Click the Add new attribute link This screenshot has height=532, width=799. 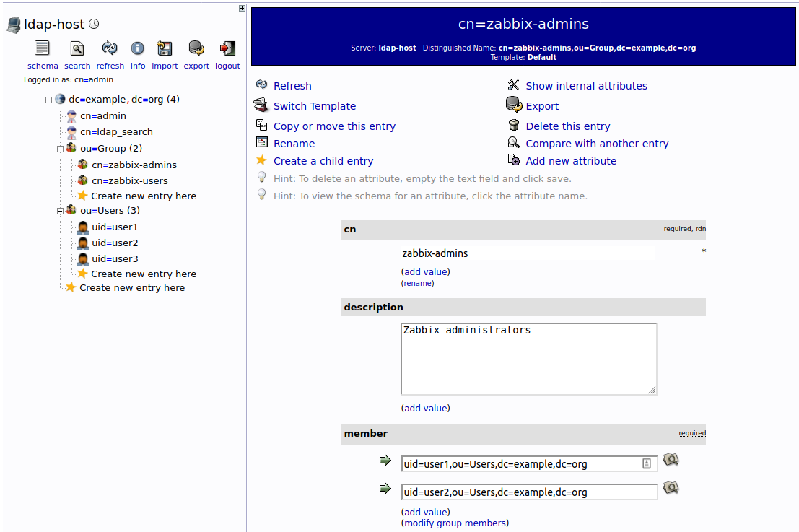tap(571, 160)
